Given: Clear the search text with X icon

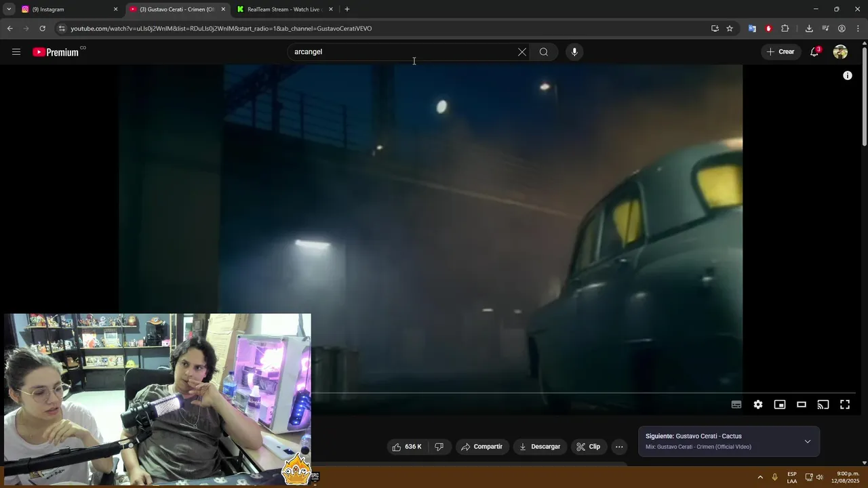Looking at the screenshot, I should [x=522, y=52].
